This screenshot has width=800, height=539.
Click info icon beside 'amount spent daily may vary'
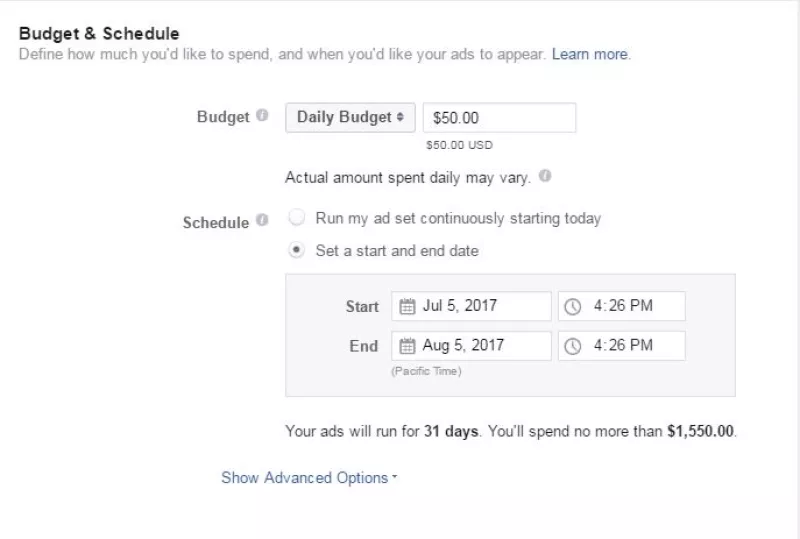(545, 176)
